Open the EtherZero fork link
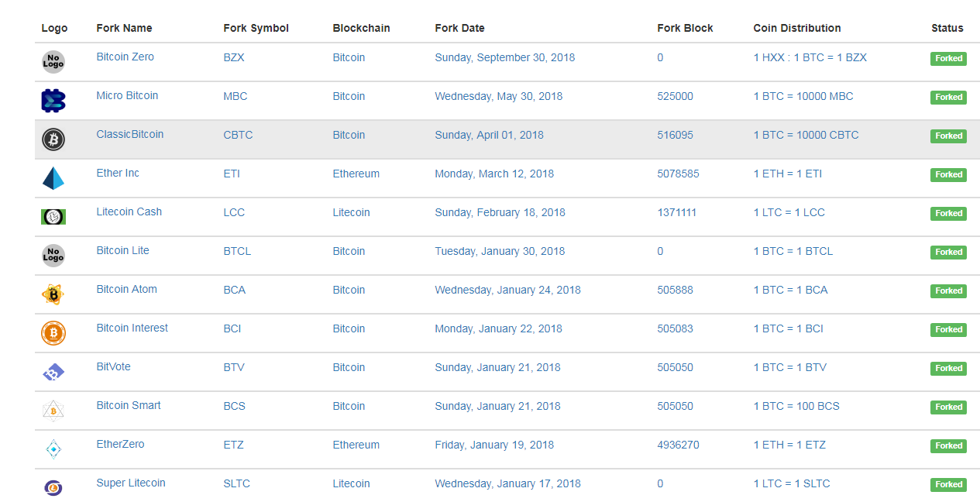 click(x=120, y=444)
